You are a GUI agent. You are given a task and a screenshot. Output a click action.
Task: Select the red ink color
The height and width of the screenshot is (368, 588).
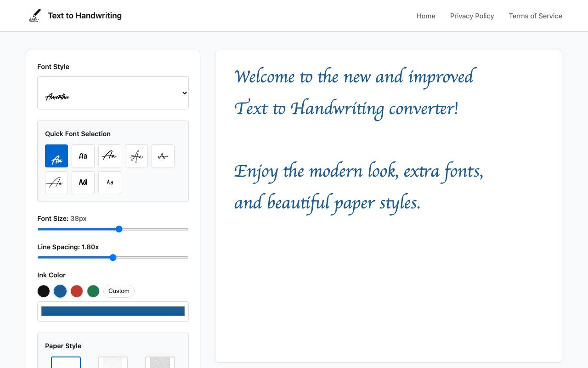[x=77, y=291]
